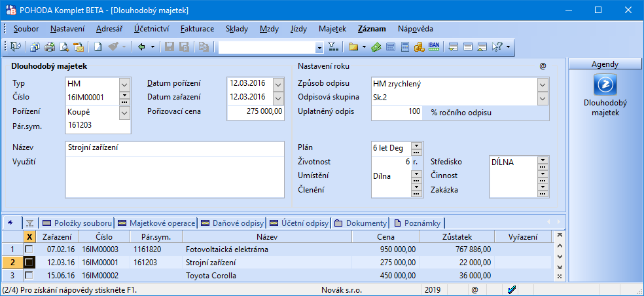Click the Pořizovací cena field 275 000,00
The height and width of the screenshot is (296, 644).
coord(255,112)
